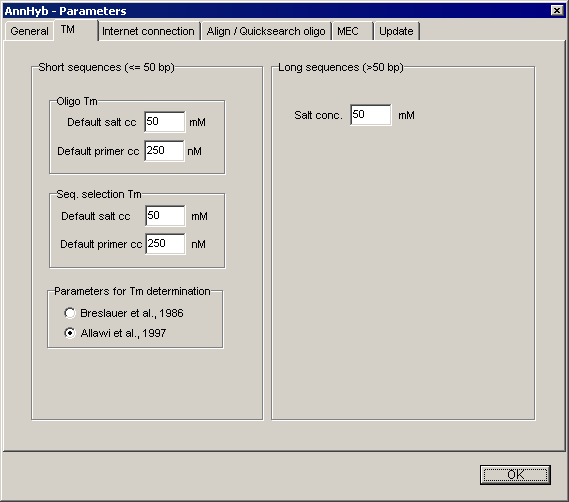The width and height of the screenshot is (569, 502).
Task: Click the 'Short sequences (<= 50 bp)' group label
Action: (106, 67)
